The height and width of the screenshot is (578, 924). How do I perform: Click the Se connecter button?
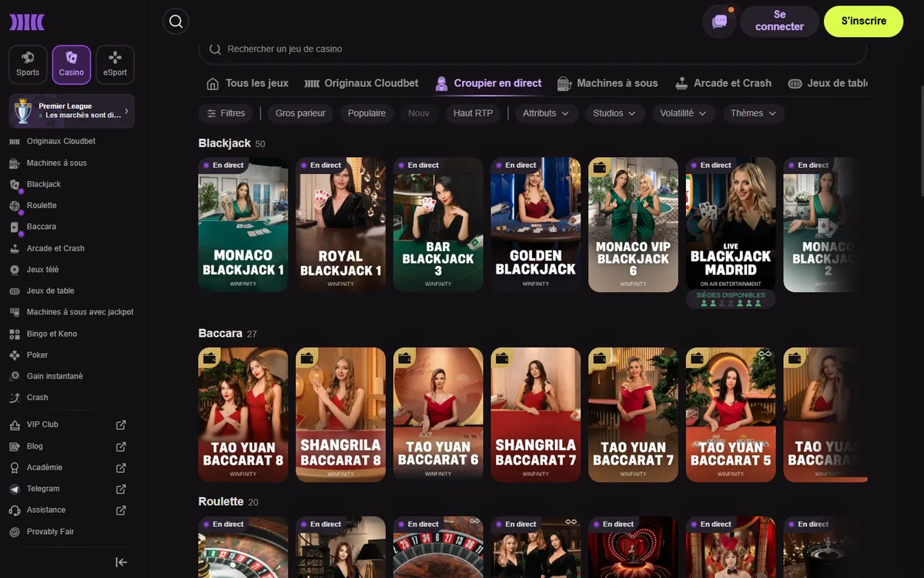(x=779, y=21)
